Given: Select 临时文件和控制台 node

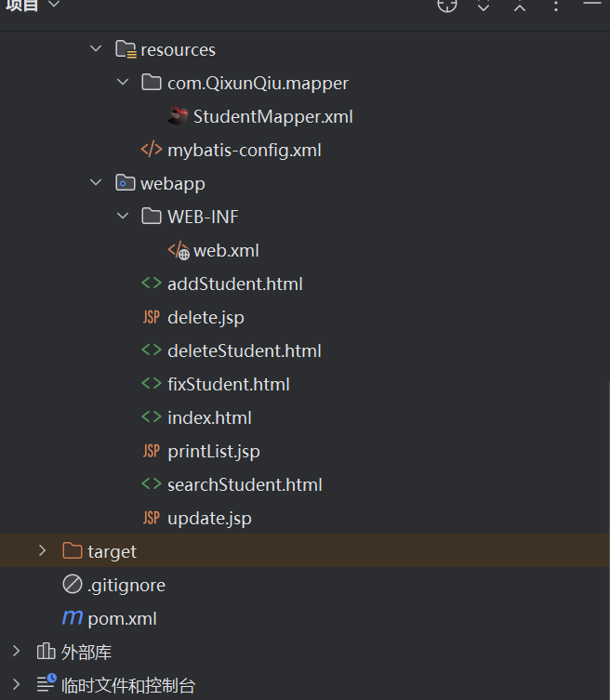Looking at the screenshot, I should coord(128,686).
